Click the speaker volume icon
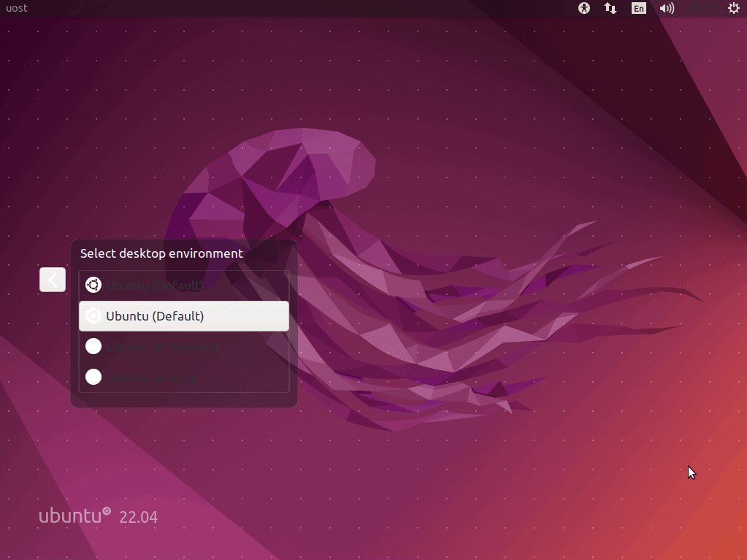This screenshot has height=560, width=747. point(667,8)
